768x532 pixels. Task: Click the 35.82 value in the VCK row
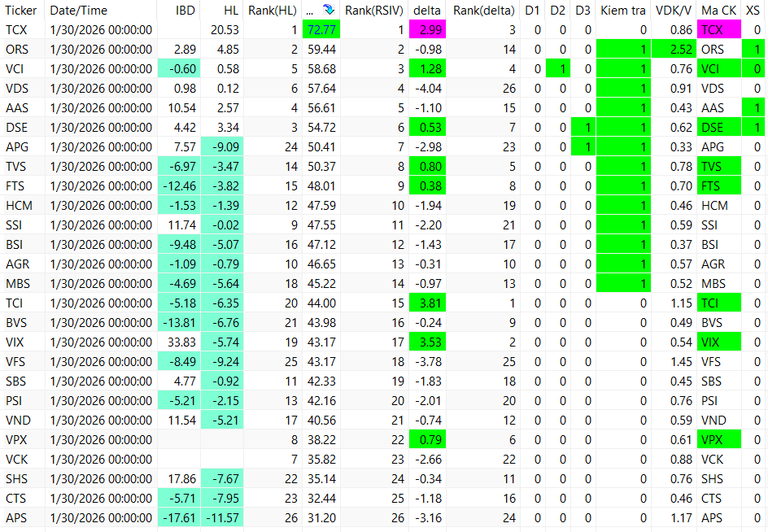[321, 460]
